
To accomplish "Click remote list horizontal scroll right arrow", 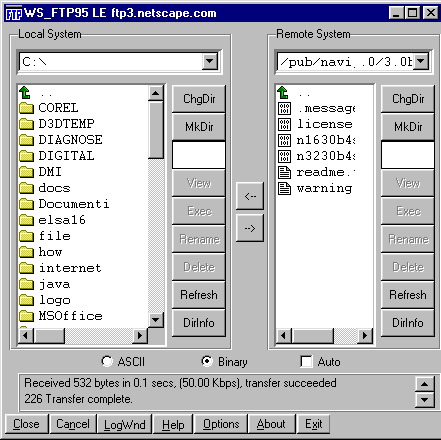I will [365, 335].
